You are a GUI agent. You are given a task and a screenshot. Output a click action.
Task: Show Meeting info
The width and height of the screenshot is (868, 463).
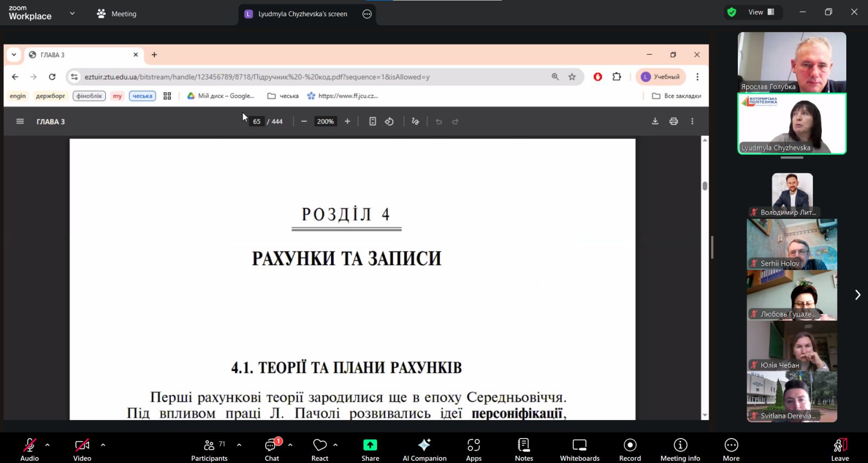pos(680,449)
